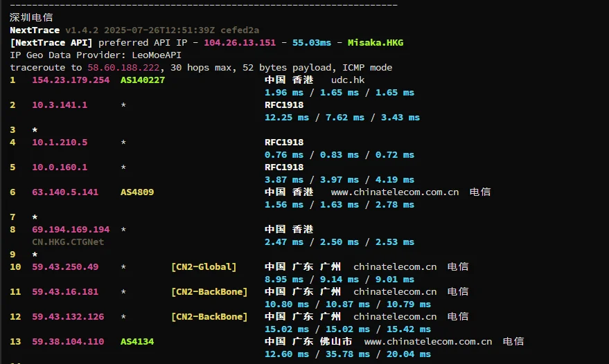Screen dimensions: 609x364
Task: Click final hop IP 59.38.104.110
Action: click(68, 341)
